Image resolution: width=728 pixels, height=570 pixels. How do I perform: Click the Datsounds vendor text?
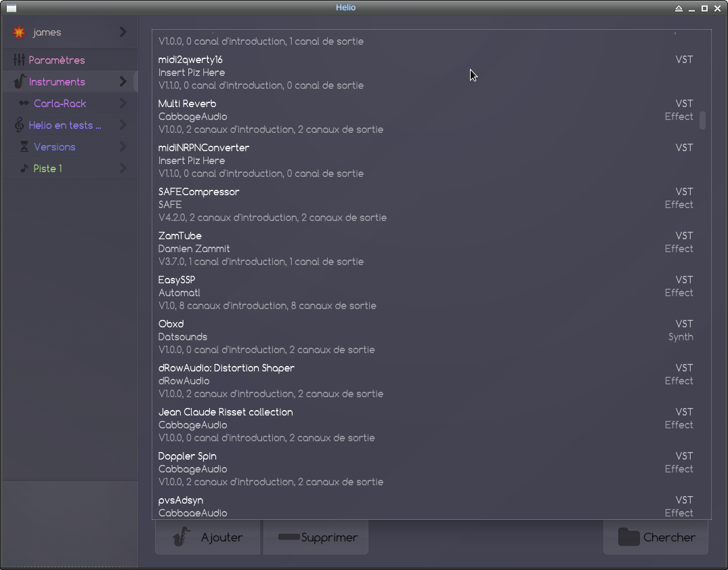coord(182,337)
